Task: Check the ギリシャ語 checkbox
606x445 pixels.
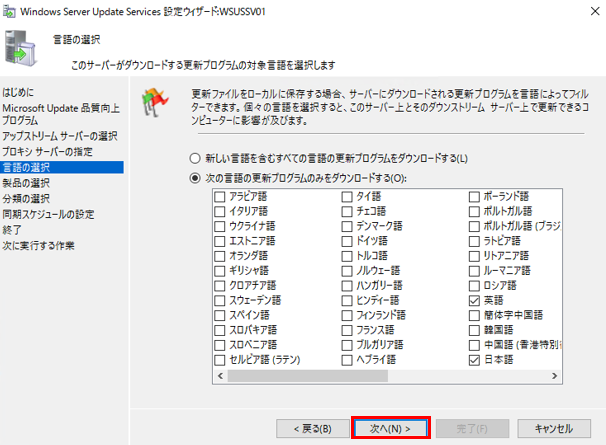Action: [x=220, y=271]
